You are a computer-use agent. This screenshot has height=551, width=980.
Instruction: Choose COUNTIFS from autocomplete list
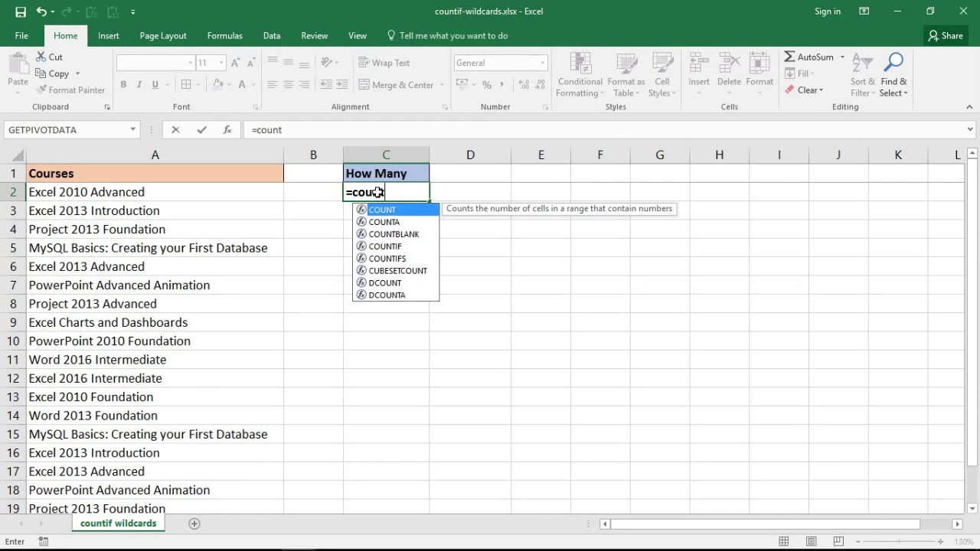[396, 259]
